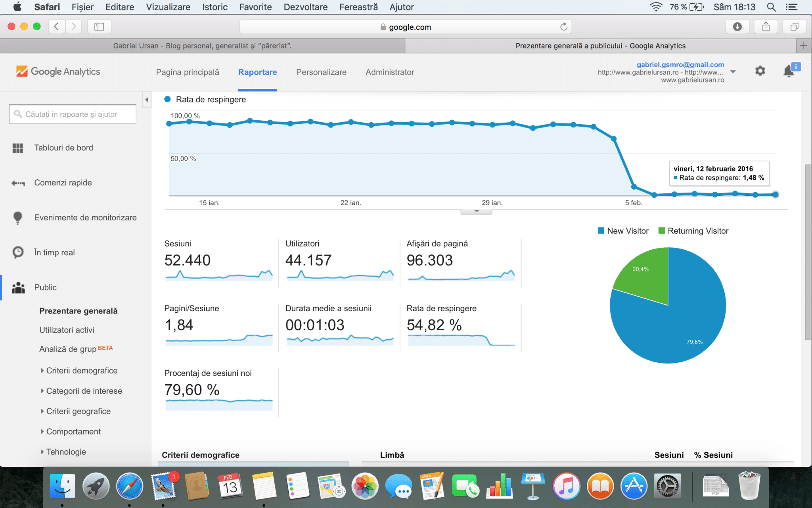Viewport: 812px width, 508px height.
Task: Click Safari's forward navigation arrow
Action: 73,27
